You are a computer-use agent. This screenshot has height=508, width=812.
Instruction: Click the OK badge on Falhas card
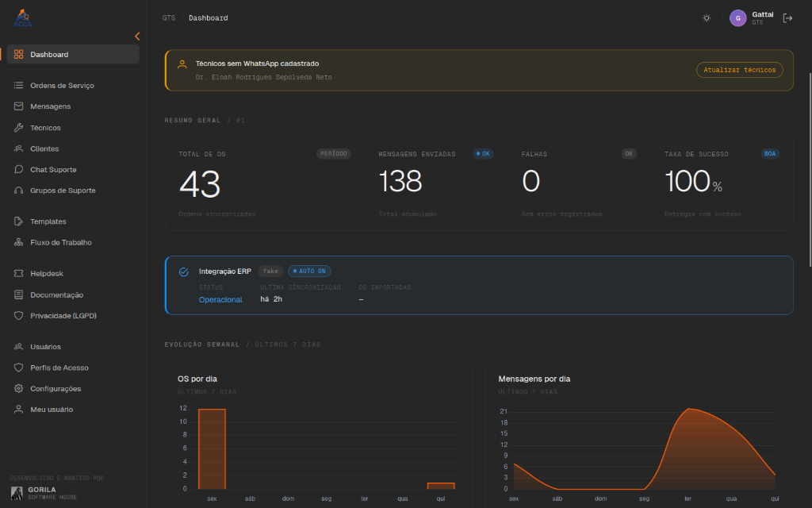point(629,154)
